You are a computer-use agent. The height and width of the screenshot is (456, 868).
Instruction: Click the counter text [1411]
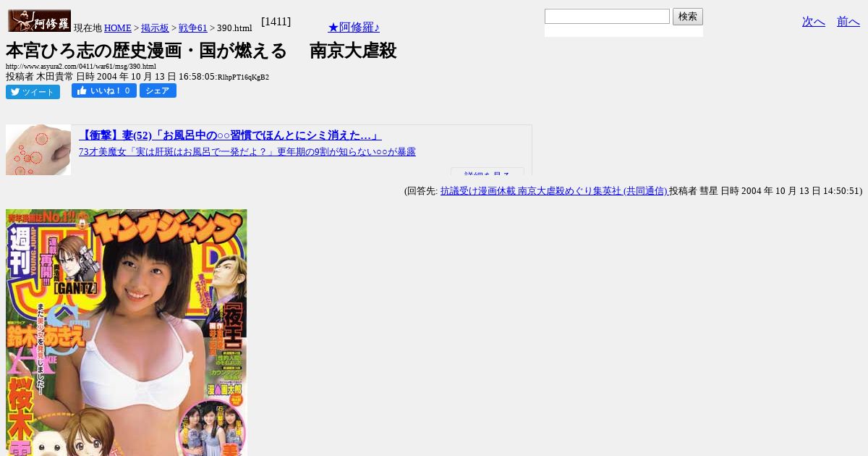[x=276, y=22]
